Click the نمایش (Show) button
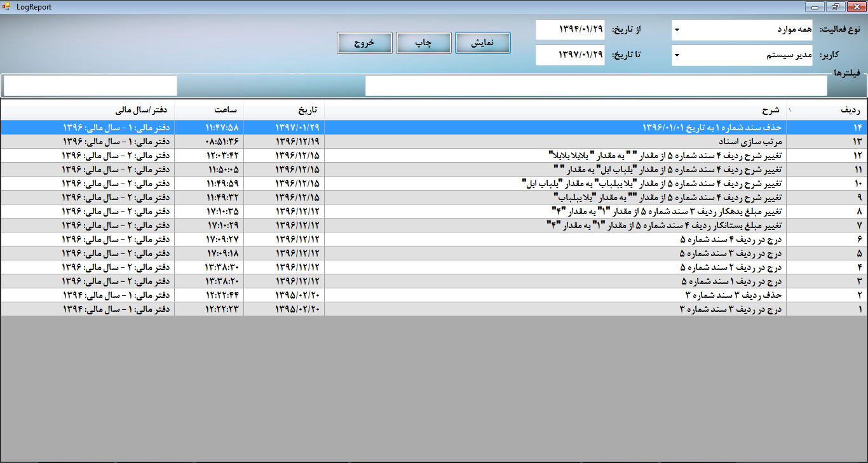The width and height of the screenshot is (868, 463). [x=482, y=43]
